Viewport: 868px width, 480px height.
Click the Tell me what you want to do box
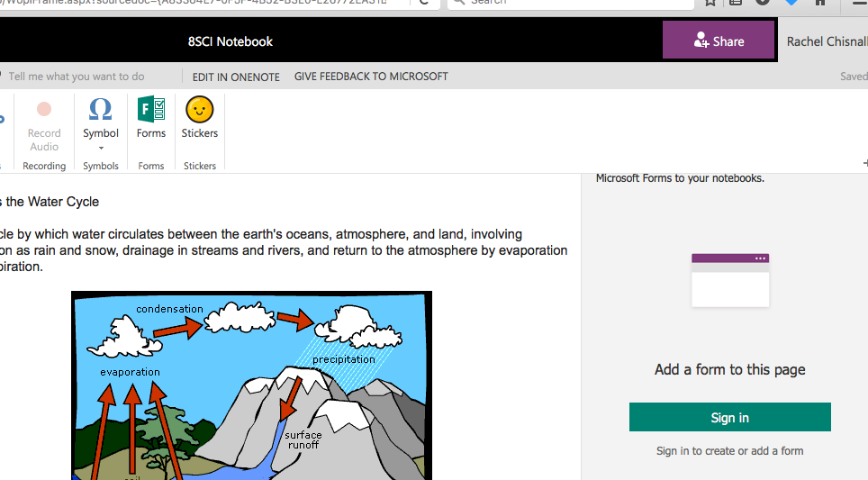77,77
